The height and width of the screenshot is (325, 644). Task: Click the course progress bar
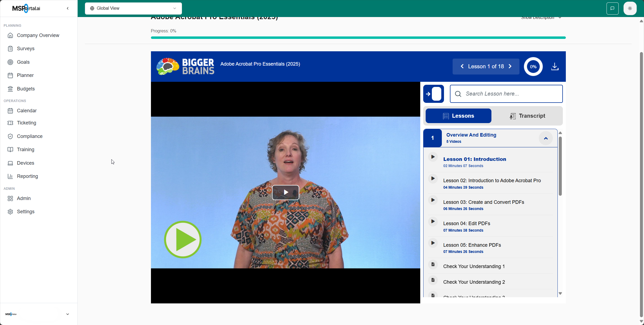click(358, 38)
